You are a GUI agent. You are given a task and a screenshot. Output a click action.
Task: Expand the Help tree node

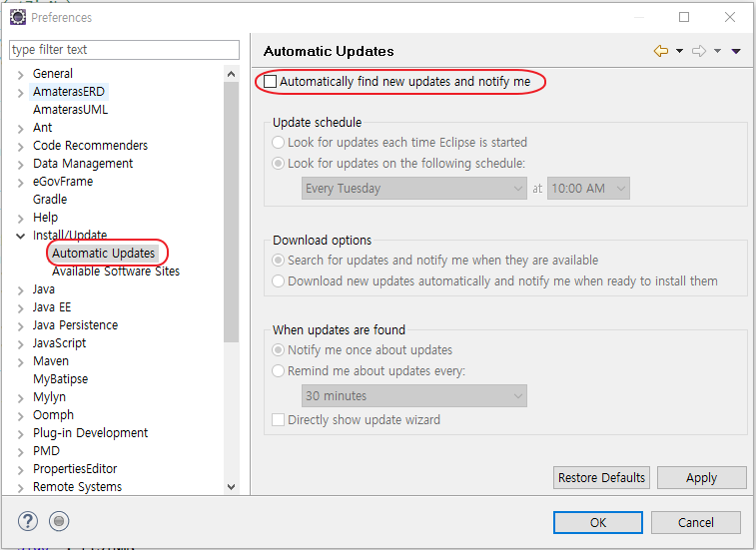20,219
